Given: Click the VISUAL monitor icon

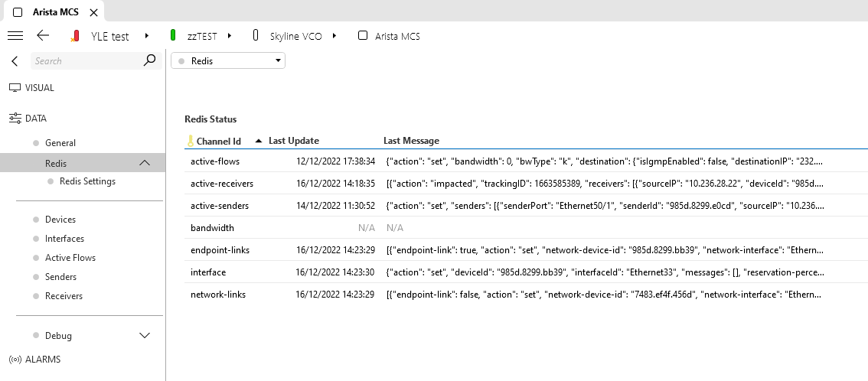Looking at the screenshot, I should click(x=15, y=88).
